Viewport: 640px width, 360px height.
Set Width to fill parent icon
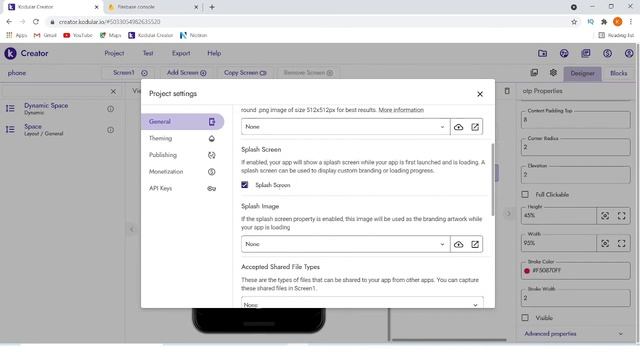tap(621, 244)
